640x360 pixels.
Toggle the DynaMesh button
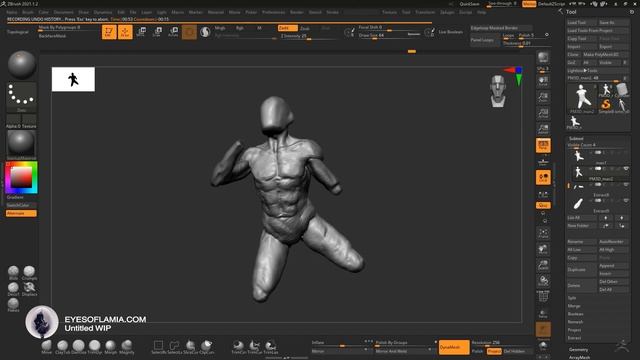454,347
